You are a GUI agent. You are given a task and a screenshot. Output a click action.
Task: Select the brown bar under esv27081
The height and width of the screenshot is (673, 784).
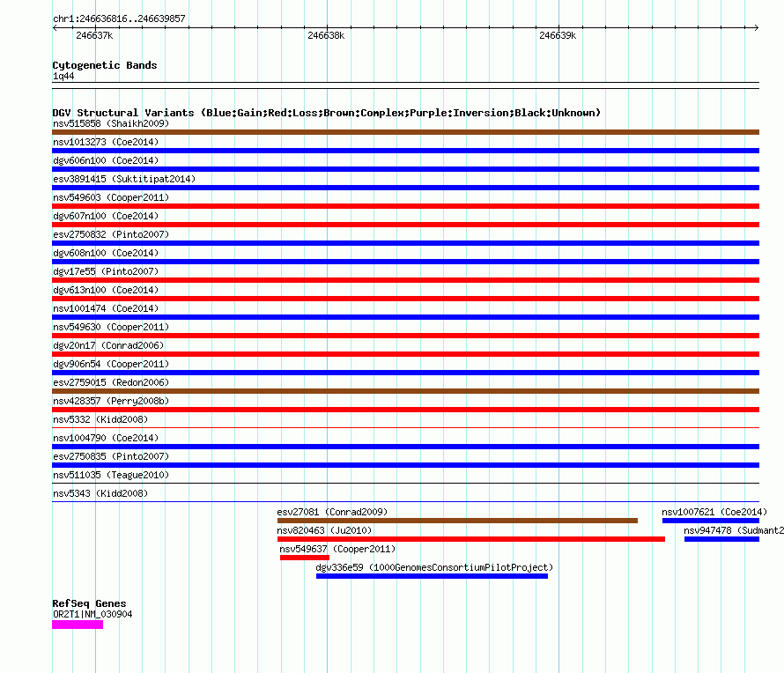(457, 521)
